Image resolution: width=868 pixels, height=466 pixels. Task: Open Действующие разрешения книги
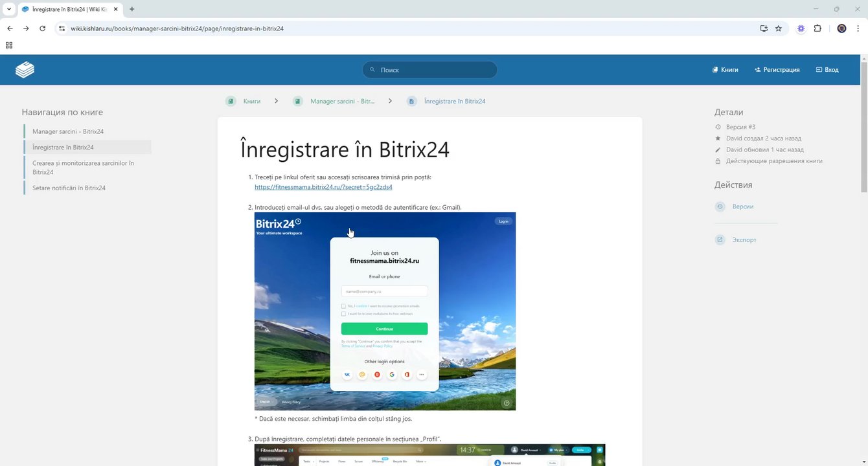774,161
